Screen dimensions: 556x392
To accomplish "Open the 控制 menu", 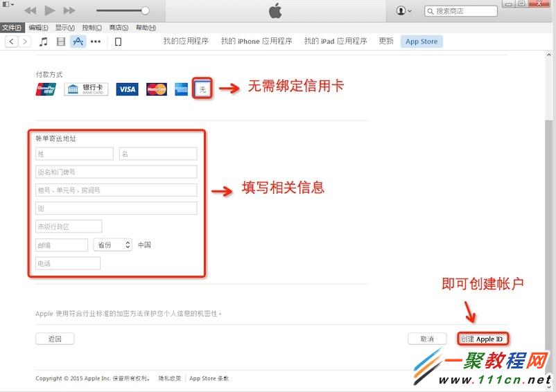I will (x=92, y=28).
